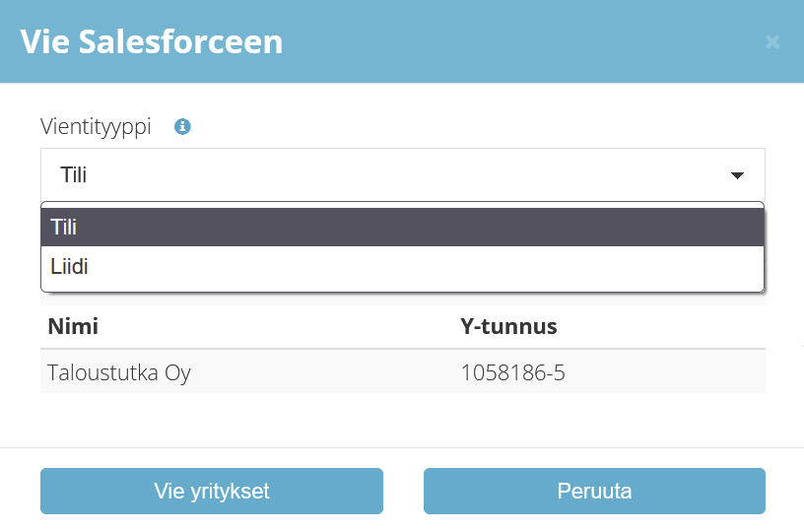Viewport: 804px width, 532px height.
Task: Close the Vie Salesforceen dialog with X
Action: coord(772,41)
